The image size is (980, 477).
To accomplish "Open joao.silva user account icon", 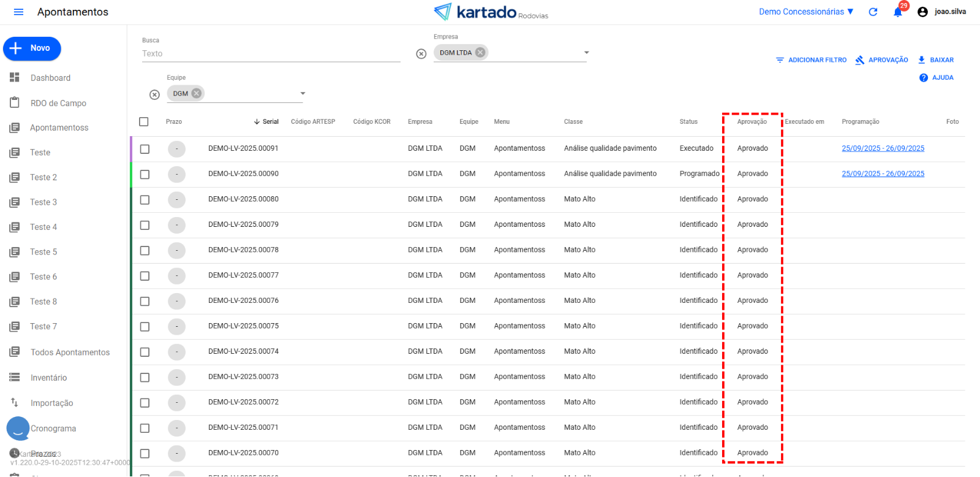I will click(x=922, y=12).
